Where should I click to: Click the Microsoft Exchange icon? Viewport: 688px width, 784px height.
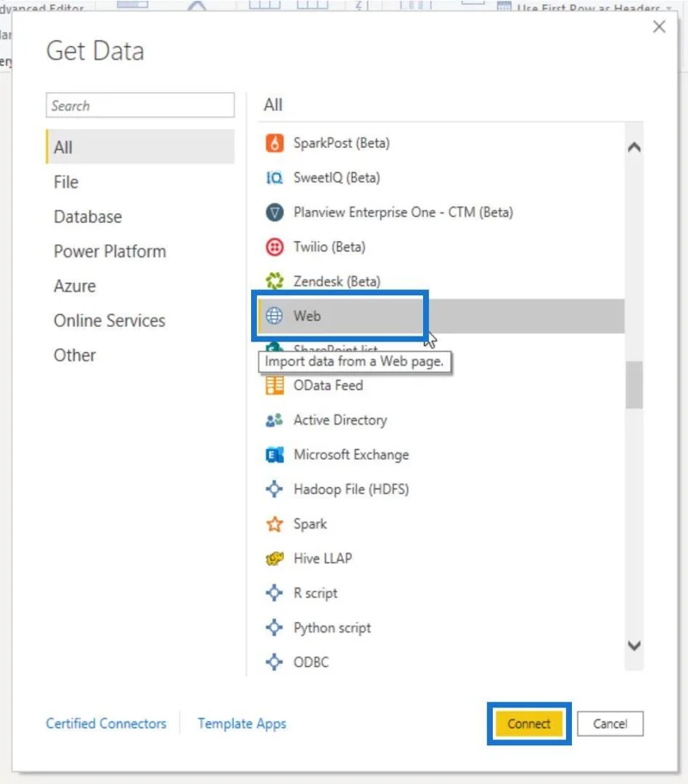pos(274,454)
